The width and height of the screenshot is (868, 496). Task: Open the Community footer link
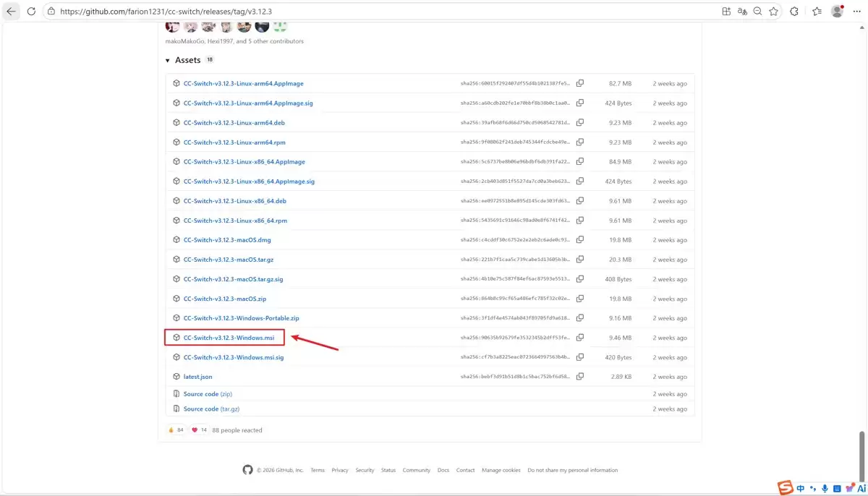[x=417, y=470]
